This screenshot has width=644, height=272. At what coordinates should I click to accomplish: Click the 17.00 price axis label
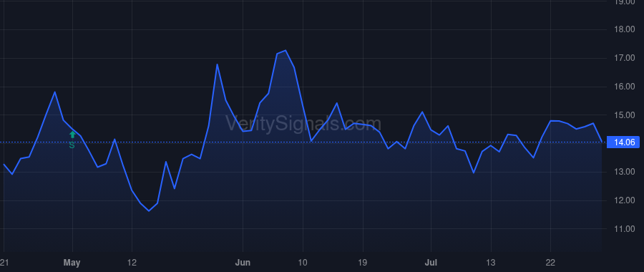624,59
